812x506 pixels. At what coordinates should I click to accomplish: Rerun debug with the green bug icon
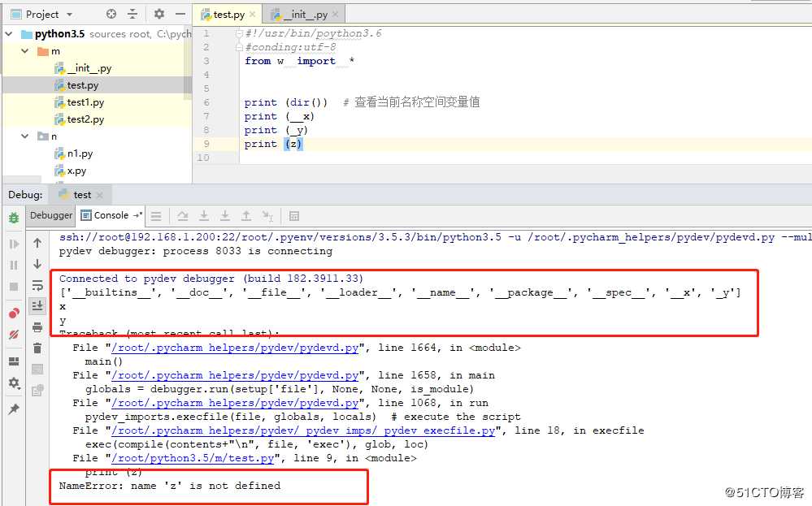(14, 218)
